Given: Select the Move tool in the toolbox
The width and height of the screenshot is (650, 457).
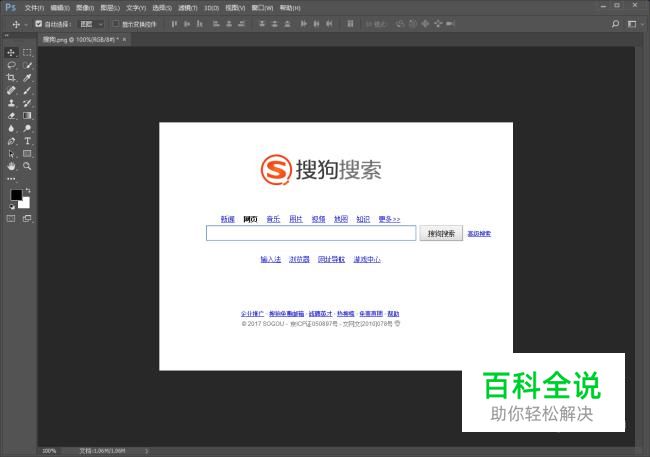Looking at the screenshot, I should [11, 52].
